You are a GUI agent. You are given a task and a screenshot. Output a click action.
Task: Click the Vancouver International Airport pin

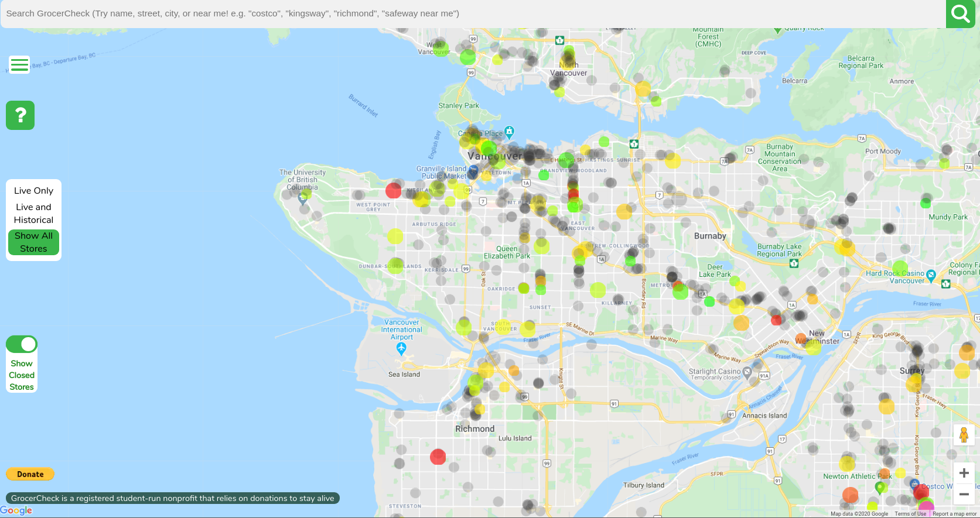tap(401, 349)
